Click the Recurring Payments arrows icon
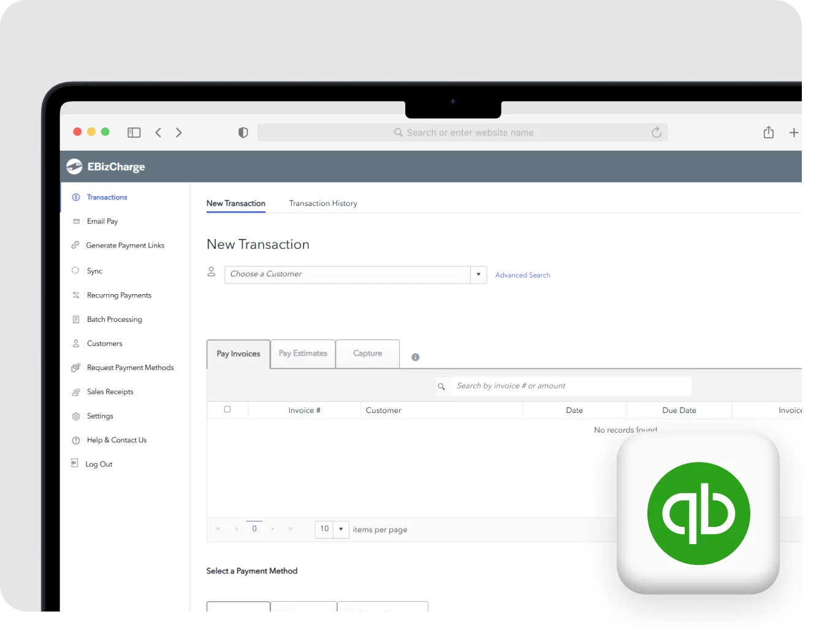The height and width of the screenshot is (644, 819). [76, 295]
